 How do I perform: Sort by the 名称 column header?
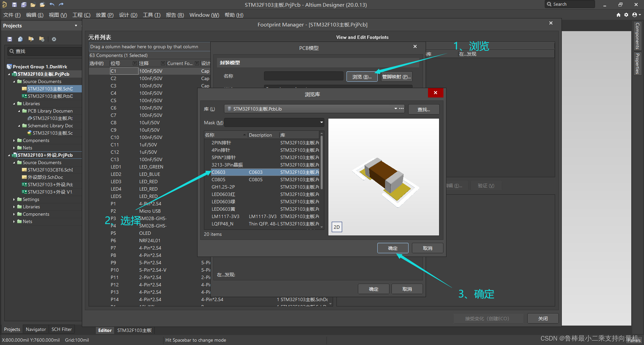tap(225, 135)
